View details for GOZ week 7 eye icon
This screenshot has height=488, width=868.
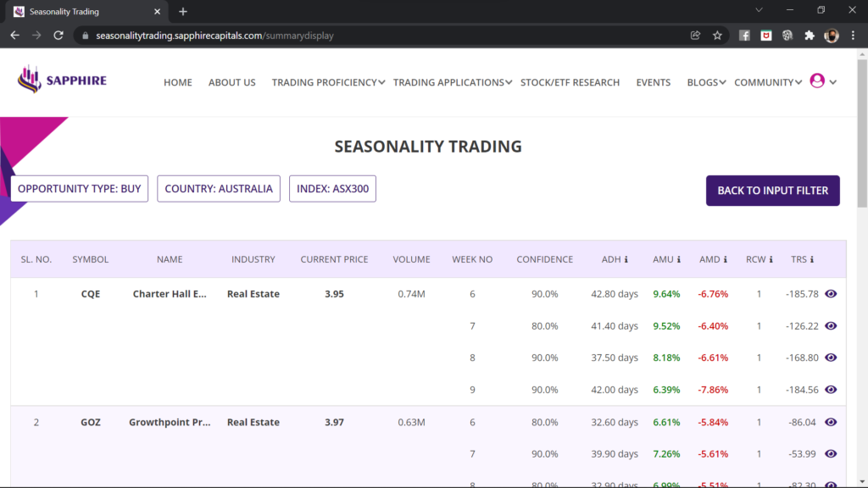(831, 454)
